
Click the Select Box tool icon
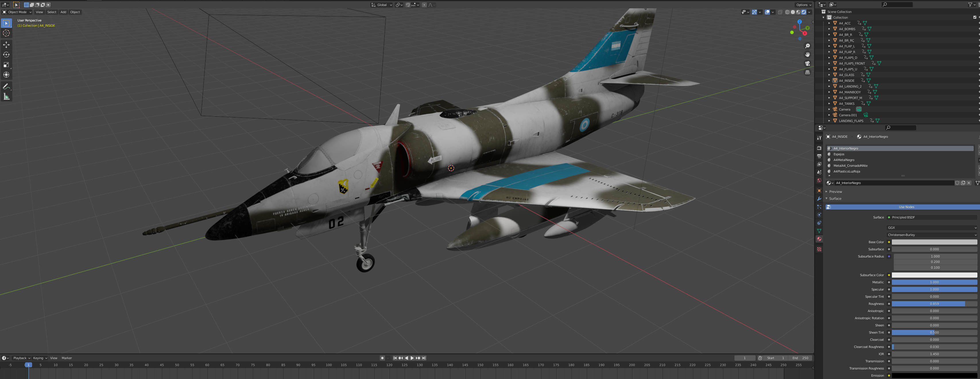tap(7, 23)
